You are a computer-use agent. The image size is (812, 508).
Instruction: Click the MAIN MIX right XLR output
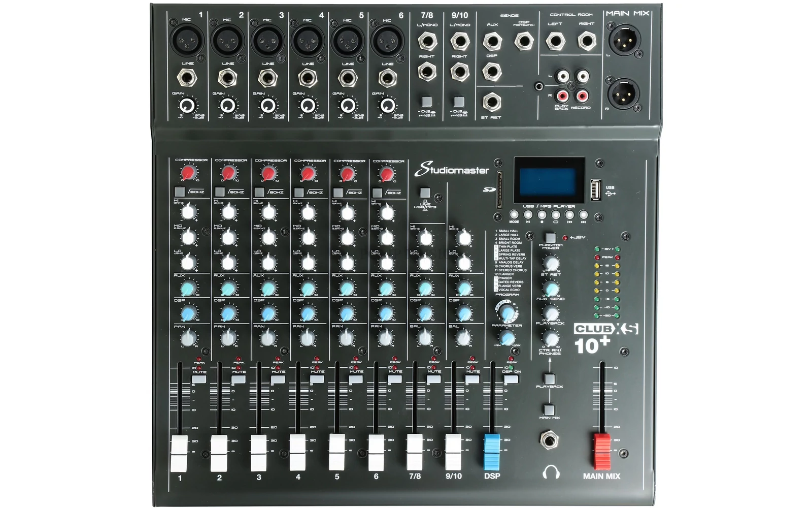click(x=624, y=93)
